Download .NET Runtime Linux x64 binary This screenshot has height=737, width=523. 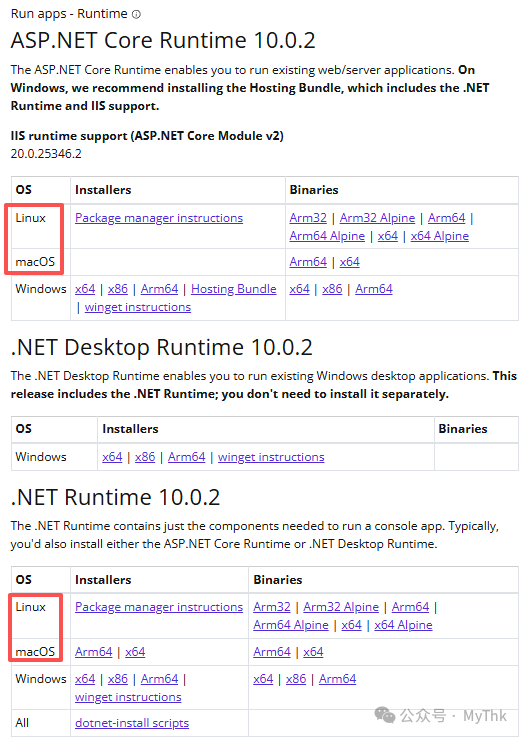pos(351,625)
